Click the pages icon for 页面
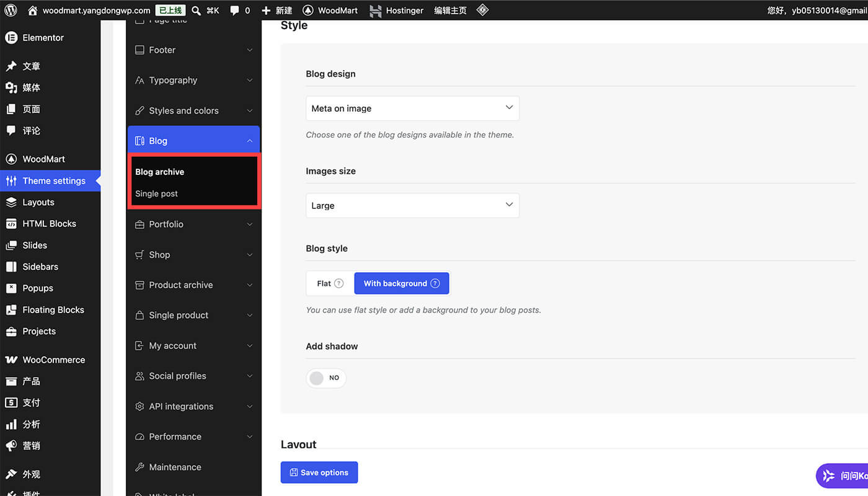The width and height of the screenshot is (868, 496). [x=11, y=109]
